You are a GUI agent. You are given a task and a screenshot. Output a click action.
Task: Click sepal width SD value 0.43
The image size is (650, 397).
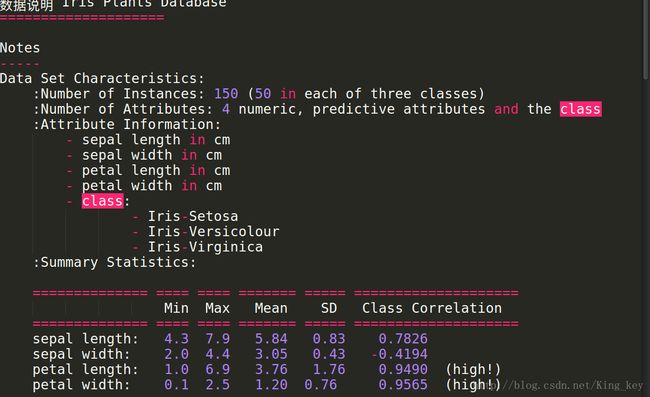(329, 354)
